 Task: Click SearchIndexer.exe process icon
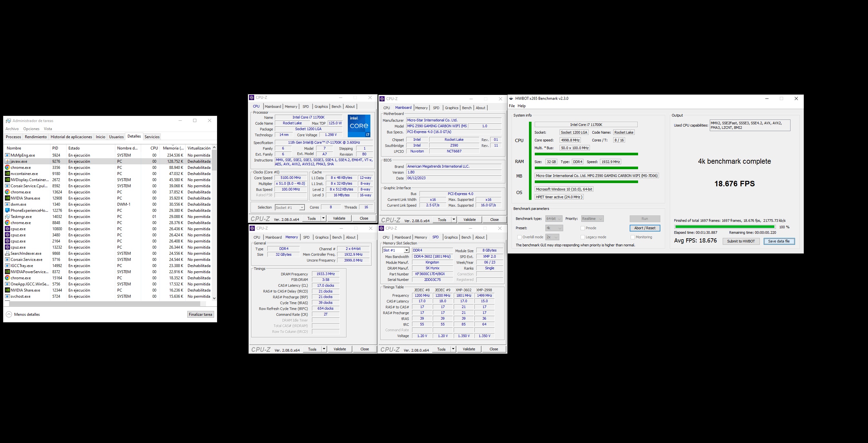(7, 253)
